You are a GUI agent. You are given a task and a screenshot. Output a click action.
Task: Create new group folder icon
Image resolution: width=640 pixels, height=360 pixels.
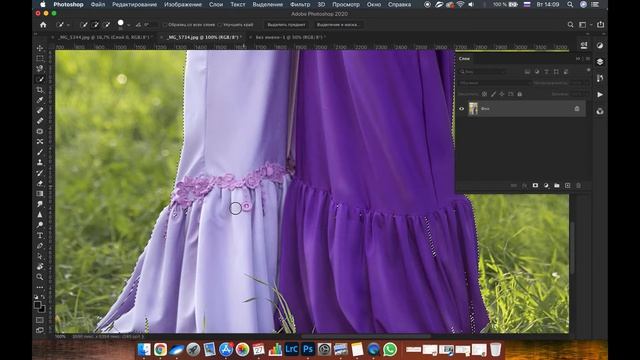click(x=557, y=185)
